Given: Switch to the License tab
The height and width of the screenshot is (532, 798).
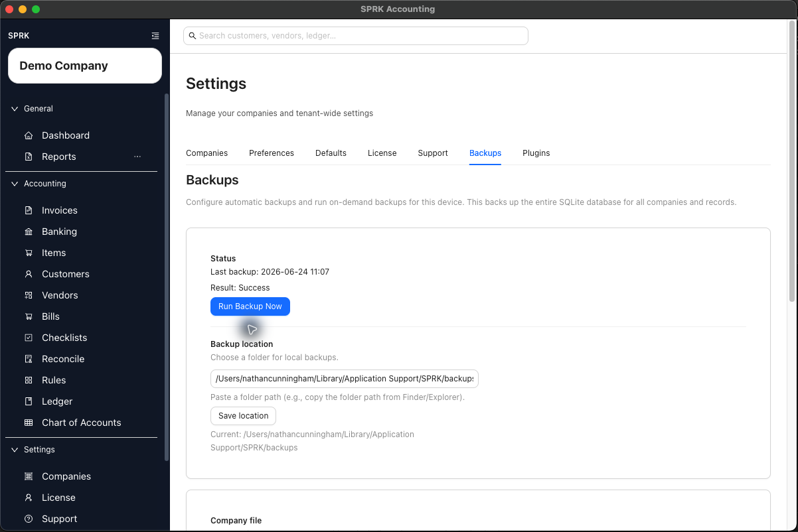Looking at the screenshot, I should click(x=382, y=153).
